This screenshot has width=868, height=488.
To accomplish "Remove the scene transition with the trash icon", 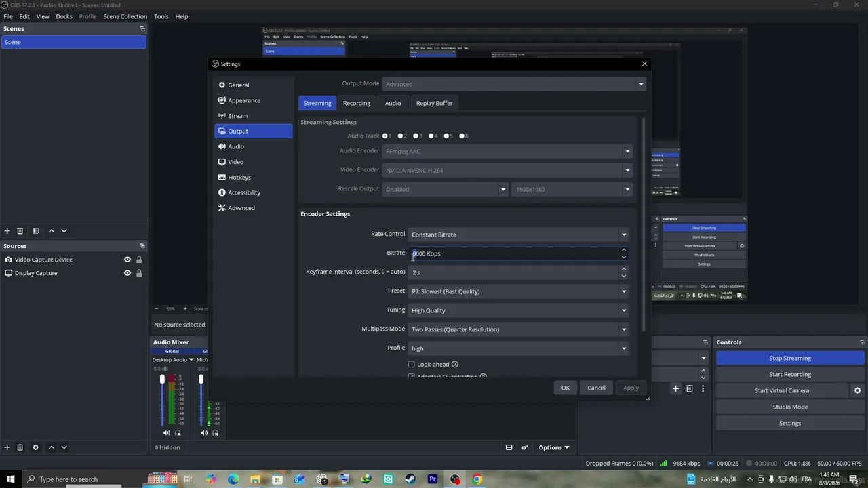I will (690, 388).
